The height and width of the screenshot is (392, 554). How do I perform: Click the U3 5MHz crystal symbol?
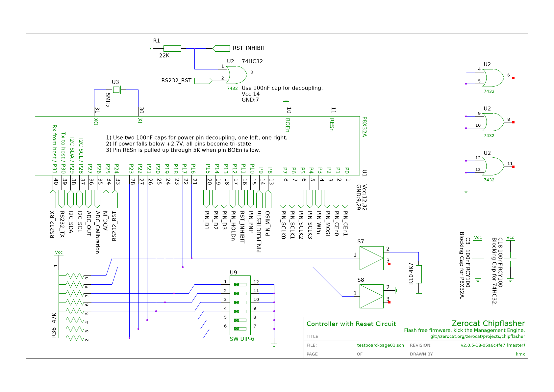click(x=116, y=90)
